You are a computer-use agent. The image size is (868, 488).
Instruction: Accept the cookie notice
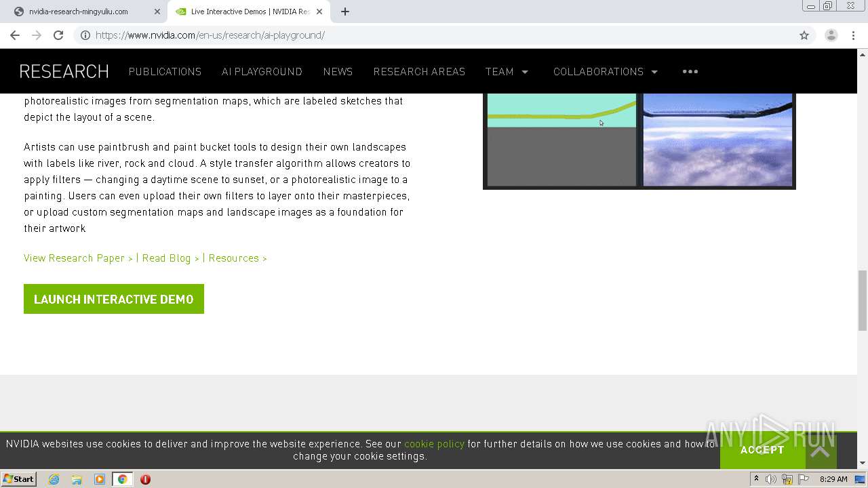coord(762,450)
